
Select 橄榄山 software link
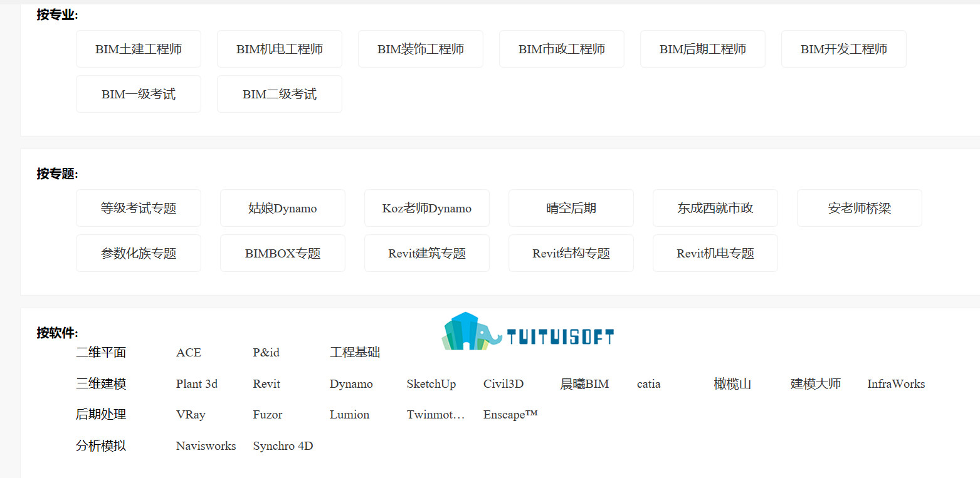(x=732, y=384)
